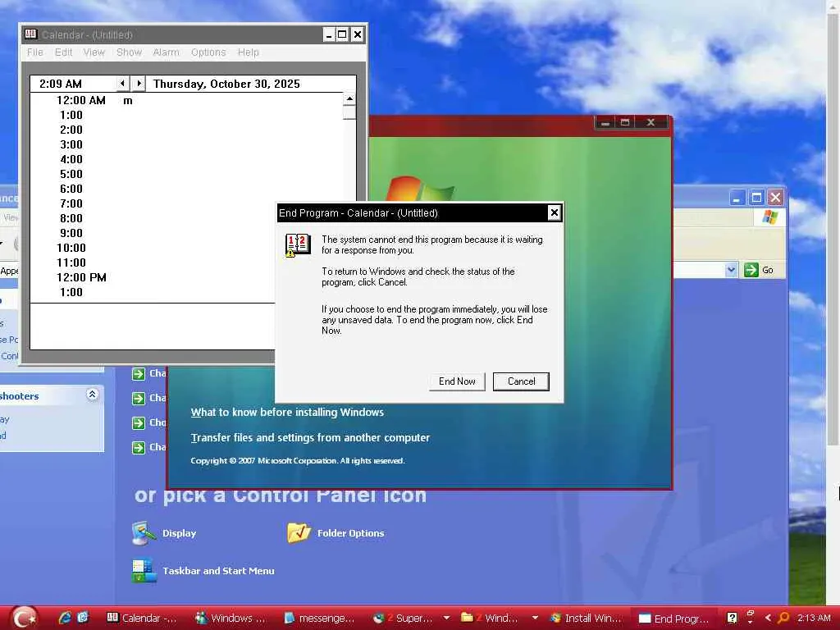Open the Wind folder group taskbar button

(x=490, y=619)
